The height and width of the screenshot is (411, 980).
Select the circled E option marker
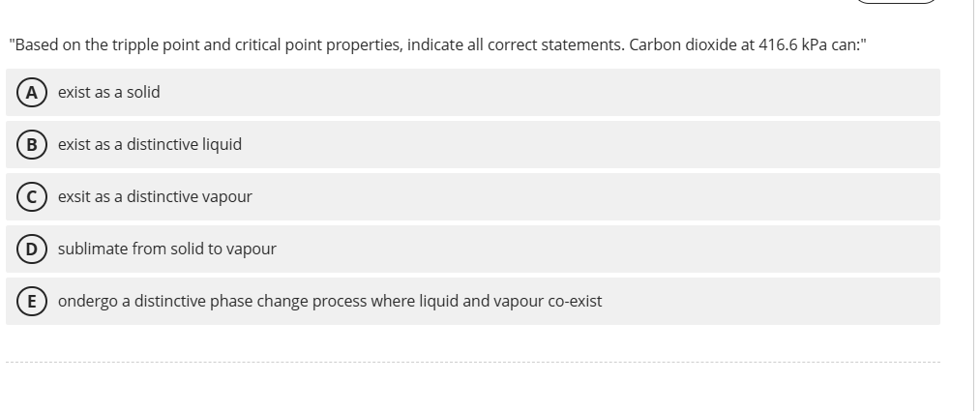click(31, 302)
